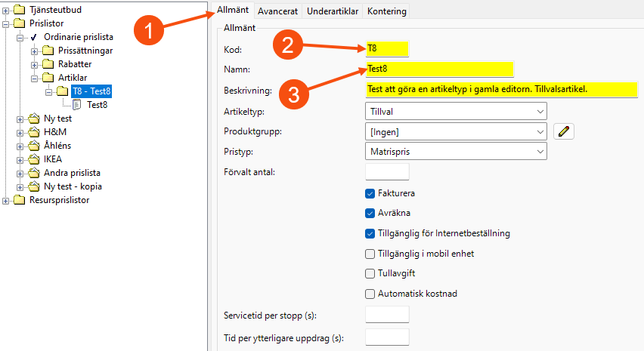644x351 pixels.
Task: Click the Åhléns folder icon
Action: point(33,146)
